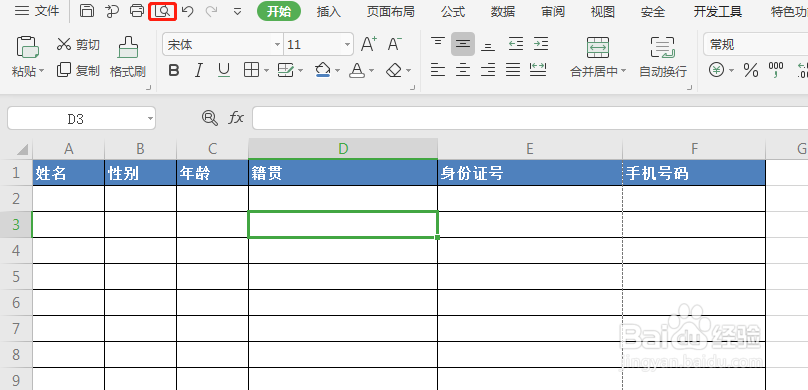Expand the fill color dropdown arrow

click(x=337, y=71)
